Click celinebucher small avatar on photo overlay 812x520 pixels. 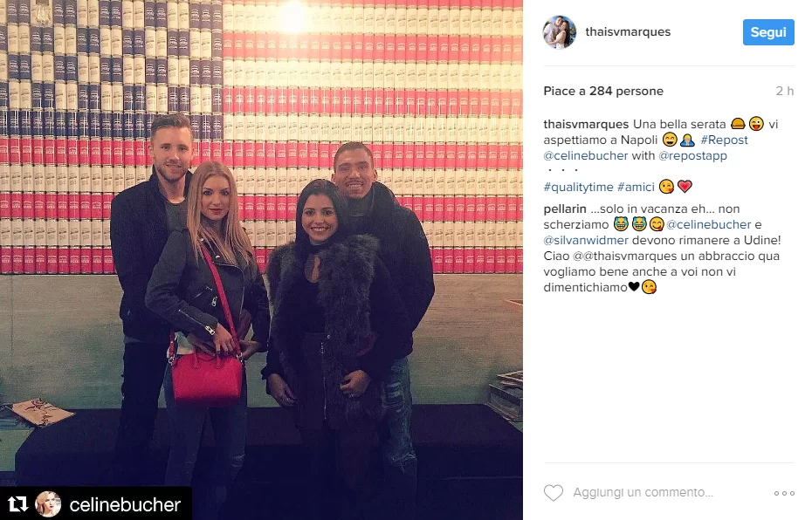[x=48, y=504]
